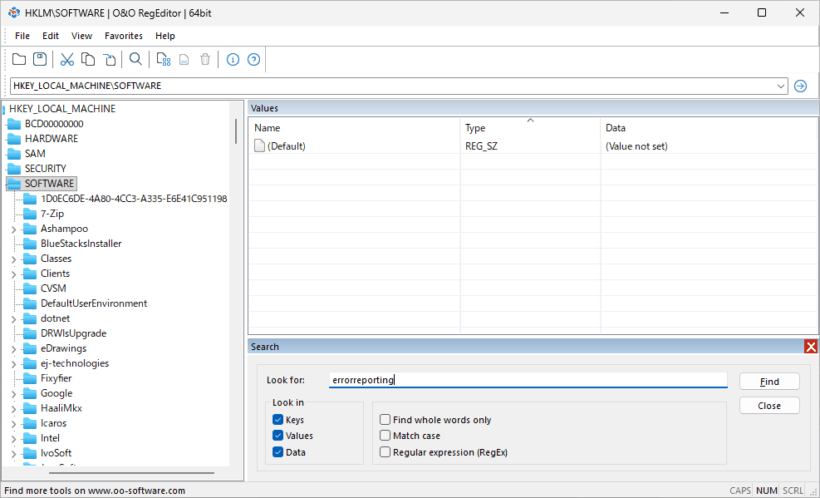
Task: Click the New key/value toolbar icon
Action: [164, 60]
